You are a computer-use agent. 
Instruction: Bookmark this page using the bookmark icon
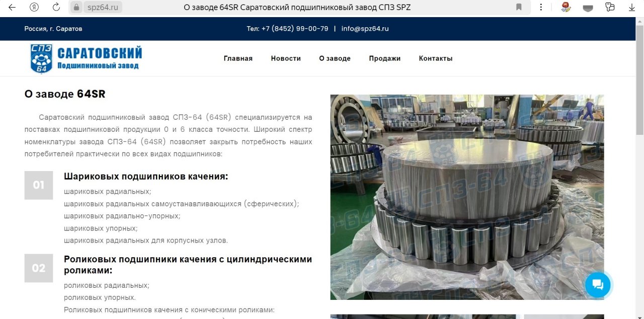pos(519,7)
